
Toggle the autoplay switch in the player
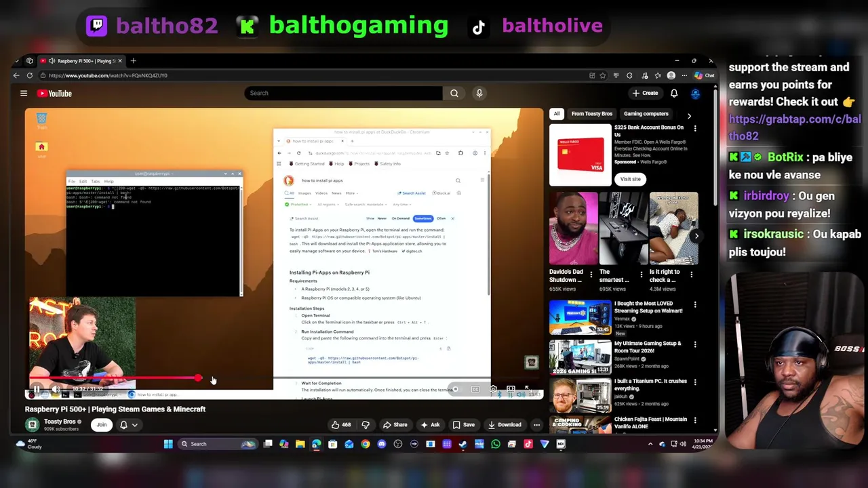click(x=458, y=390)
